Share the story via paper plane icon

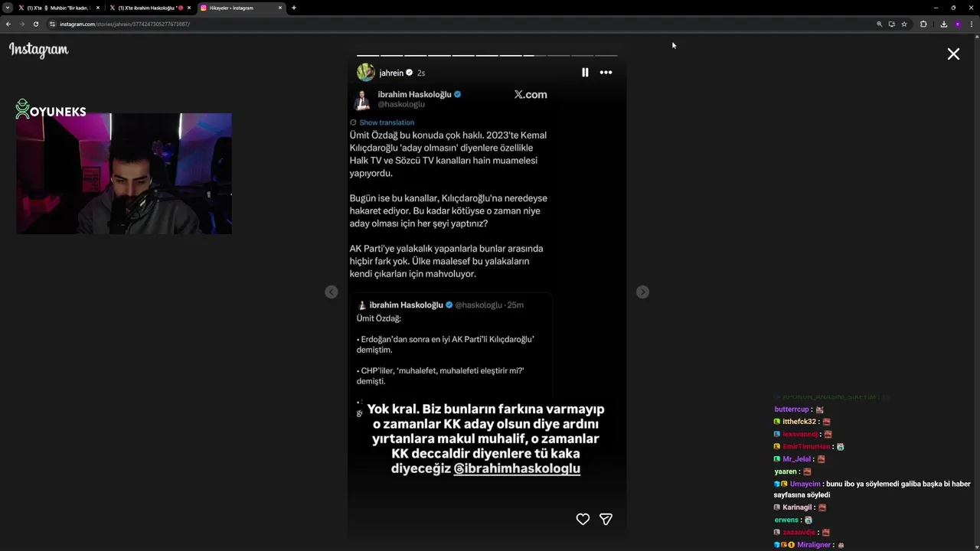click(606, 520)
